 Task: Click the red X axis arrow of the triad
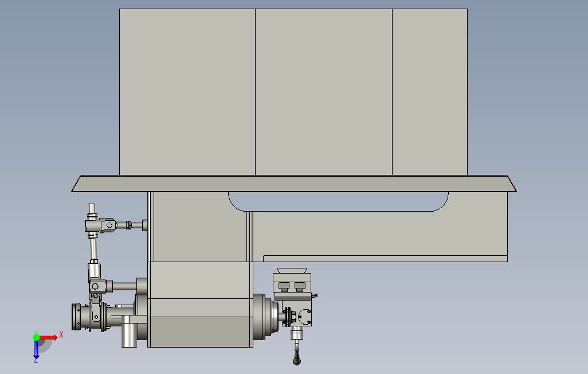(x=48, y=338)
